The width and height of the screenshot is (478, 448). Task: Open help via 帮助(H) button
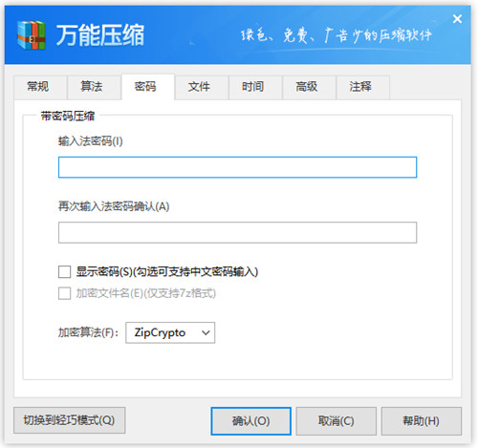[x=422, y=421]
